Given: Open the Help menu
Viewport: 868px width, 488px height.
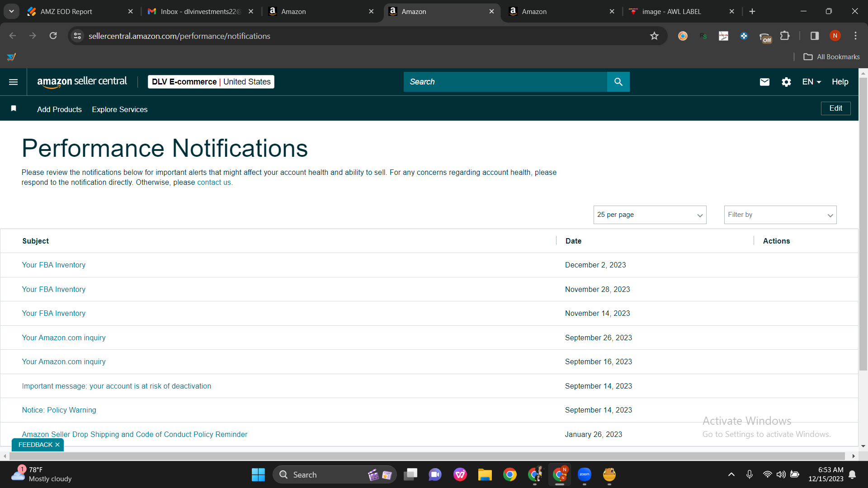Looking at the screenshot, I should click(840, 82).
